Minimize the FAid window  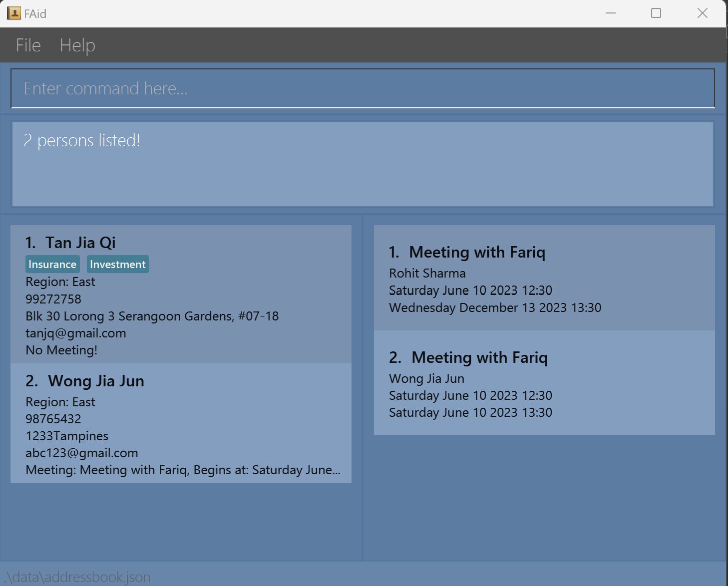click(x=610, y=13)
